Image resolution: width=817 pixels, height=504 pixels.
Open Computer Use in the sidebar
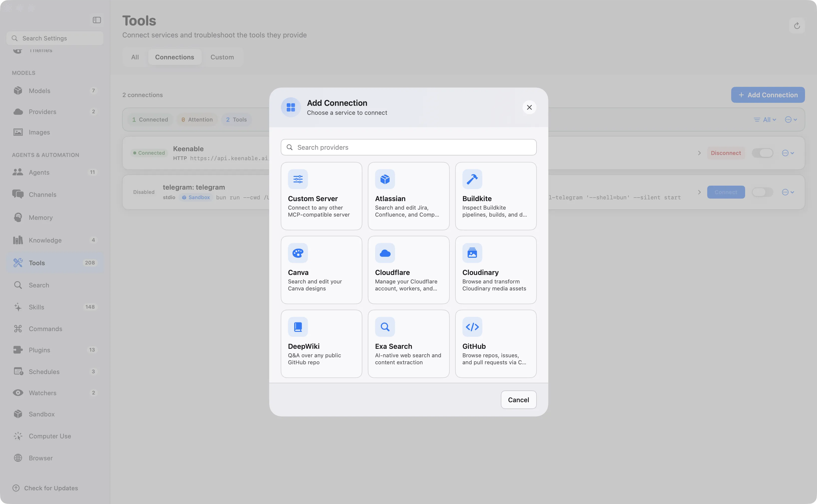point(55,436)
